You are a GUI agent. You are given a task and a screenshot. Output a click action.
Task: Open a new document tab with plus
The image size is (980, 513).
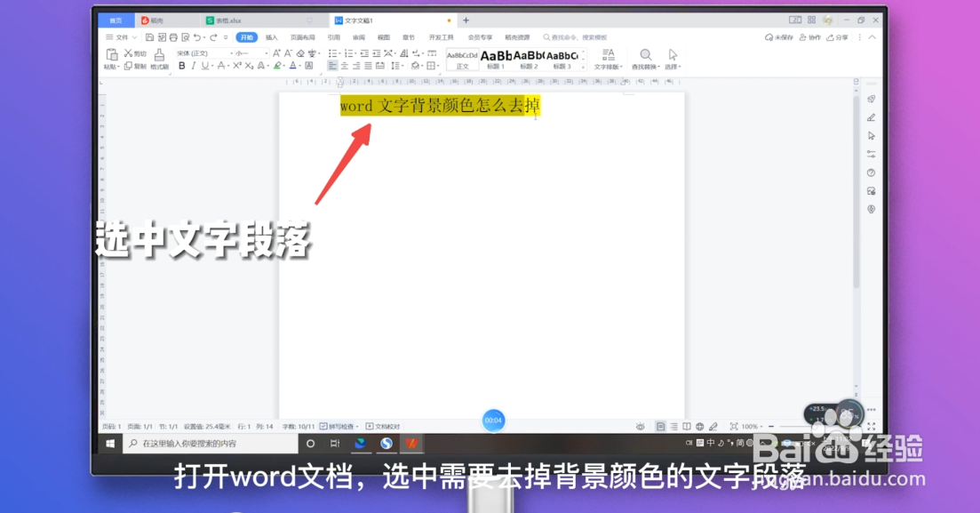tap(466, 20)
